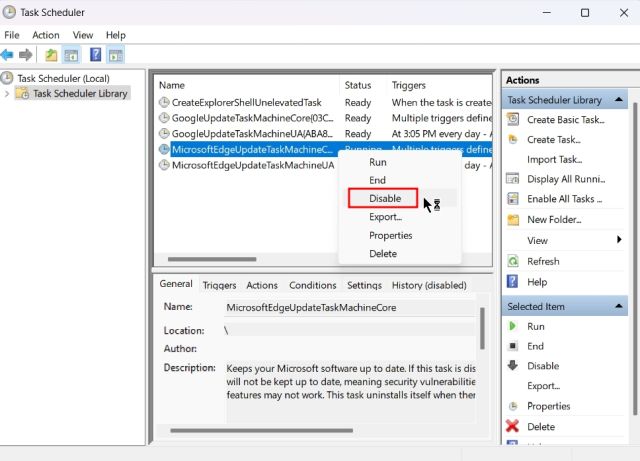Click the End stop-square icon

point(513,346)
